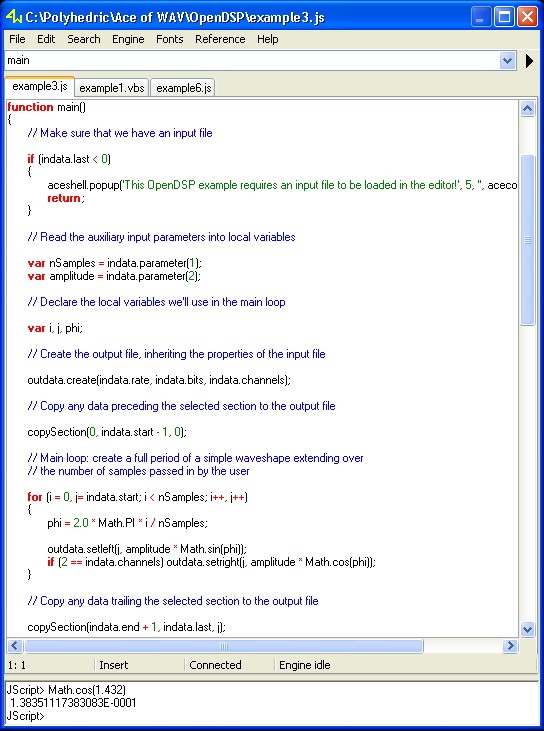Expand the main function dropdown
Viewport: 544px width, 731px height.
(x=507, y=61)
